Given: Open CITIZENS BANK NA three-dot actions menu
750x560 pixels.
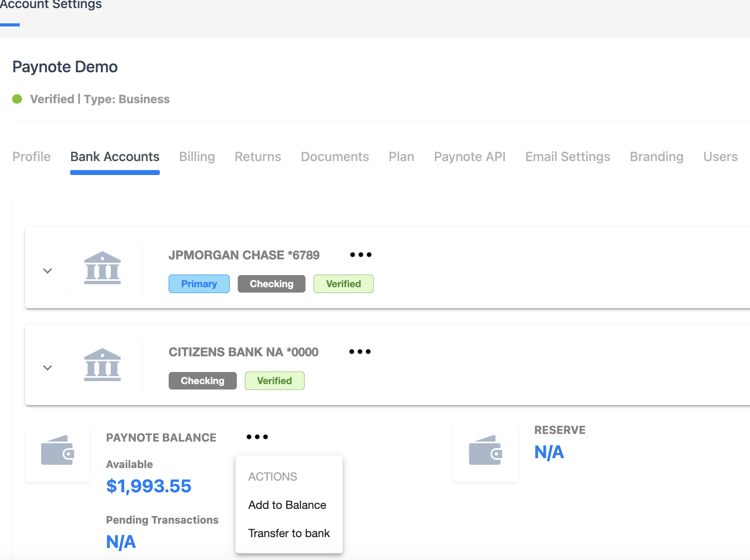Looking at the screenshot, I should coord(360,351).
